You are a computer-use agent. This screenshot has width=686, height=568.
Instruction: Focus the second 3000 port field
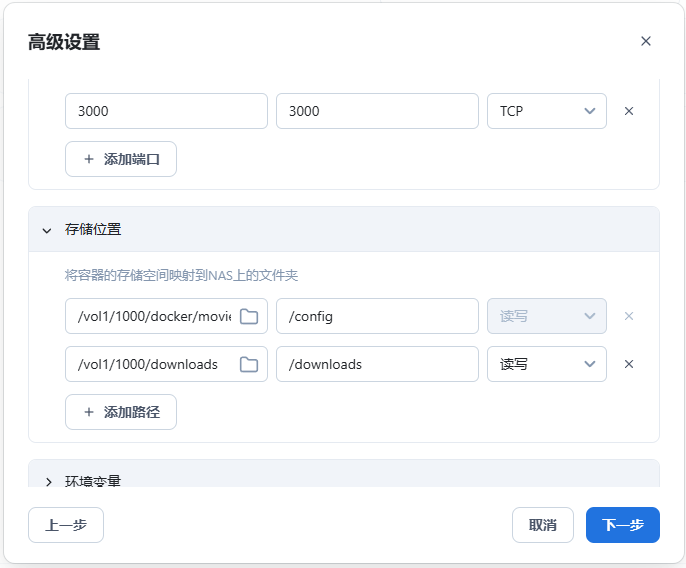[x=377, y=111]
